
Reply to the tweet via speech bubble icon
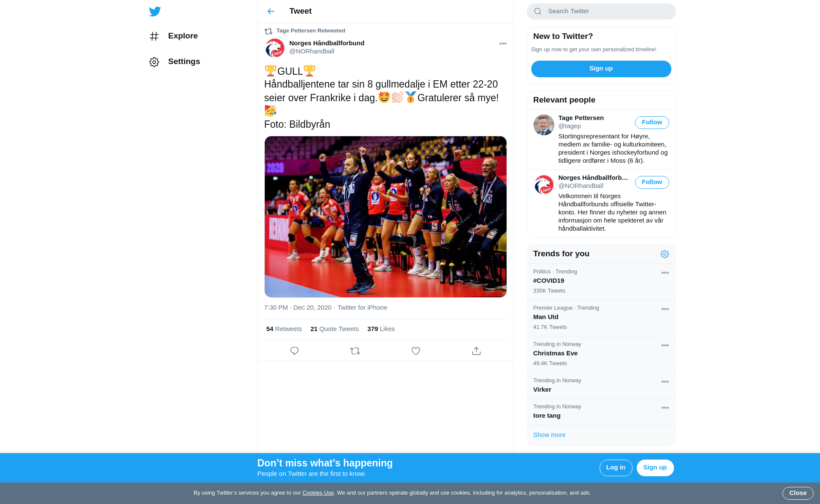pyautogui.click(x=294, y=351)
